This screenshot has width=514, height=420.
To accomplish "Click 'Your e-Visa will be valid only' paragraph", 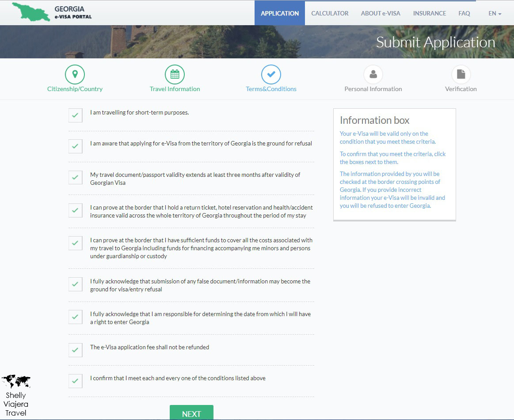I will coord(388,137).
